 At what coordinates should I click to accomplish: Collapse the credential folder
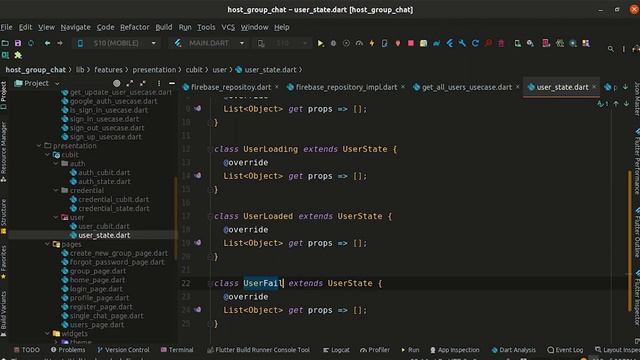click(x=56, y=191)
